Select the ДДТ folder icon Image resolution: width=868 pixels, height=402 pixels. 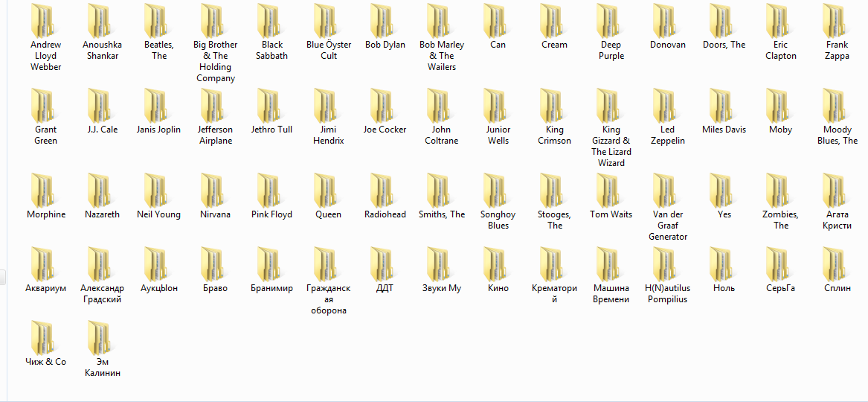click(x=382, y=264)
